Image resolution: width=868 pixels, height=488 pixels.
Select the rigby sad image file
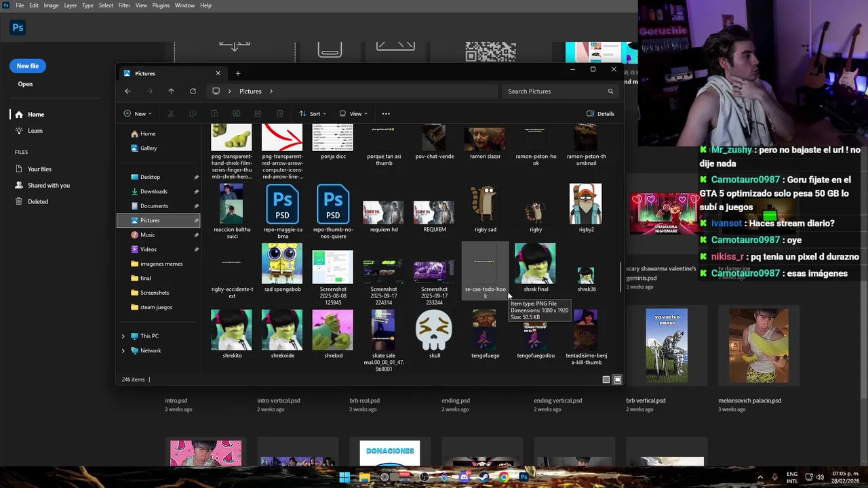coord(485,209)
